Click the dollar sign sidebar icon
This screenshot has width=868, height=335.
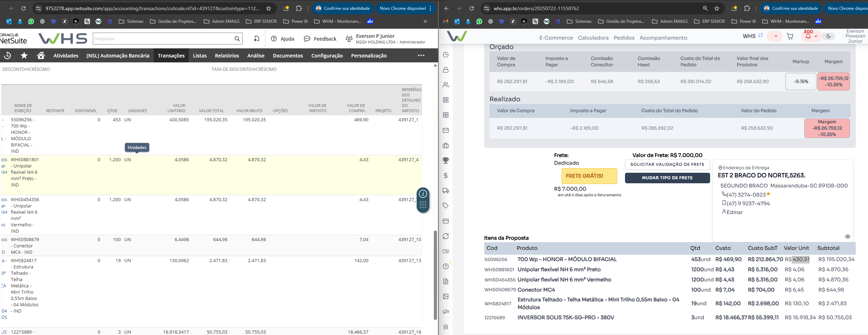pyautogui.click(x=446, y=176)
